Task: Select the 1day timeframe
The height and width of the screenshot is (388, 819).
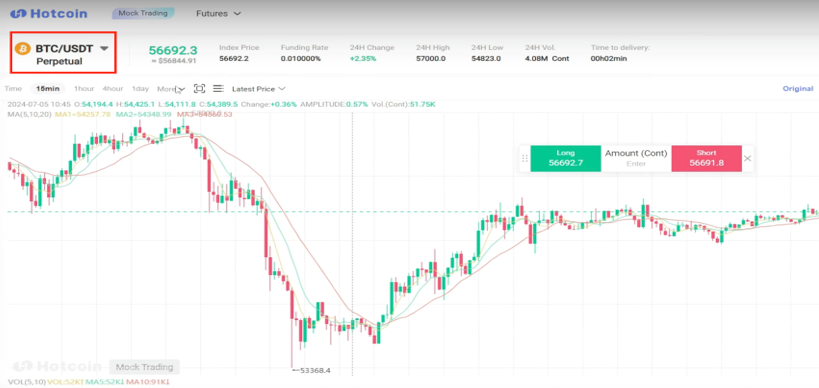Action: coord(140,89)
